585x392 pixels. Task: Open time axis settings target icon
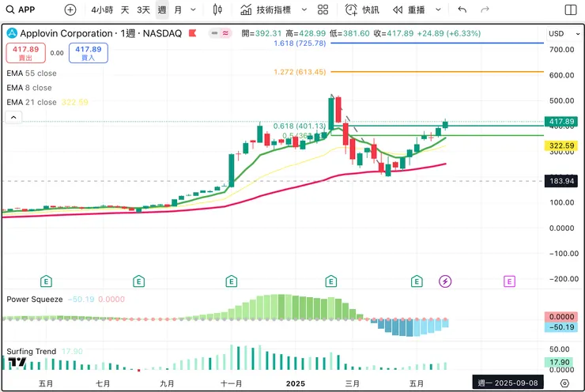[x=565, y=383]
